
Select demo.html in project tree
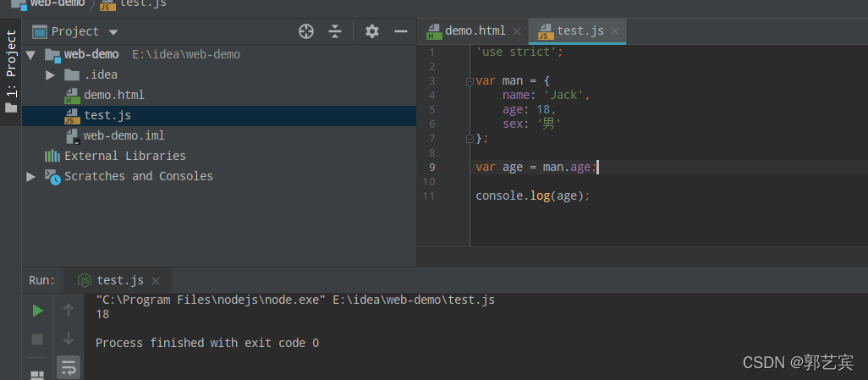114,96
